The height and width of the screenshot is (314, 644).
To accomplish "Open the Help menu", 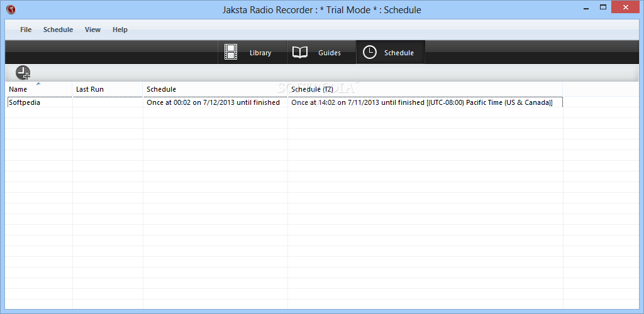I will 120,30.
